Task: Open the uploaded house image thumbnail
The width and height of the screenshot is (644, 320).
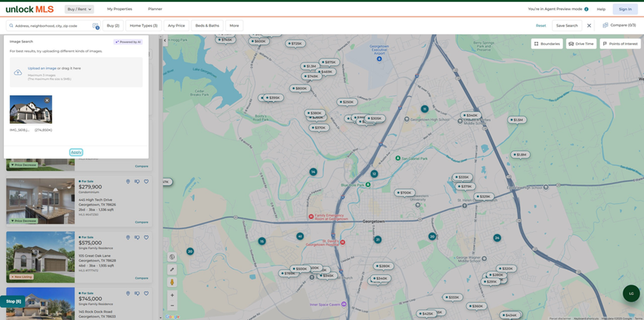Action: [31, 110]
